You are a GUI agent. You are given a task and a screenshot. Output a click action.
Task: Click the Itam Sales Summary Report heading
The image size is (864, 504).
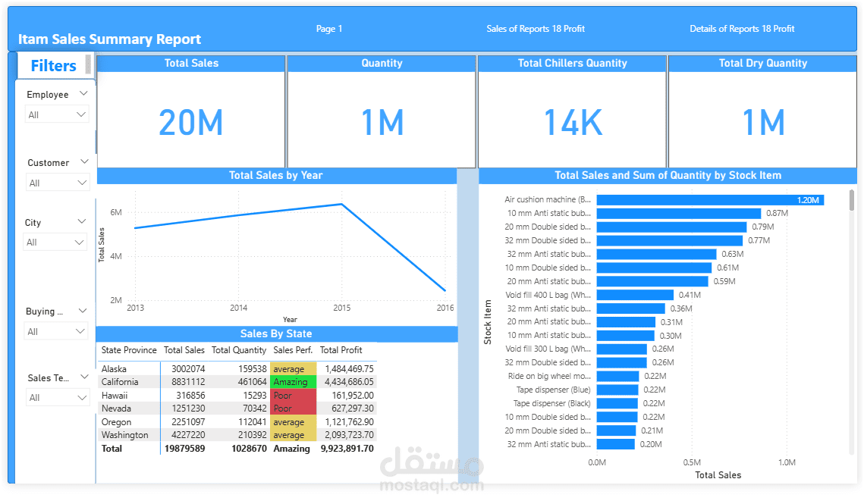pos(109,39)
